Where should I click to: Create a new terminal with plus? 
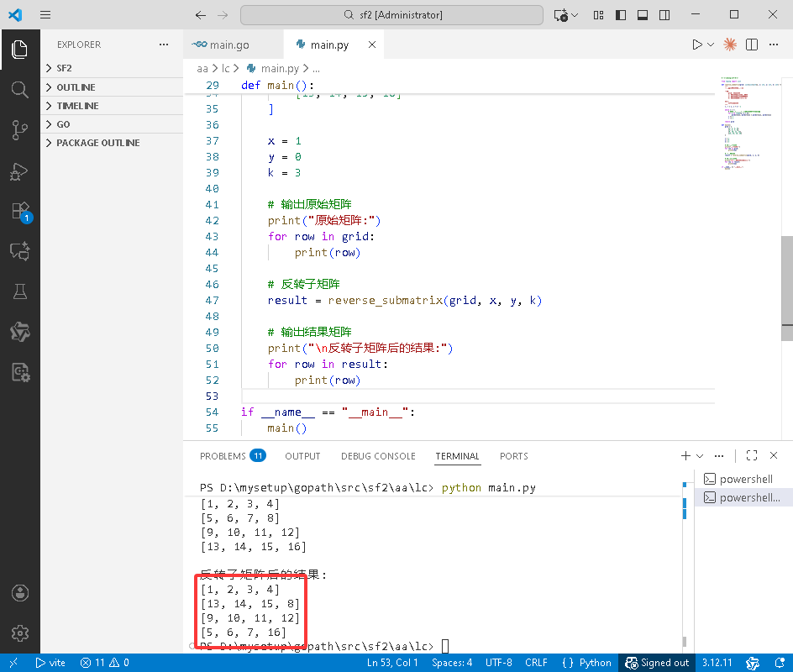pyautogui.click(x=685, y=455)
